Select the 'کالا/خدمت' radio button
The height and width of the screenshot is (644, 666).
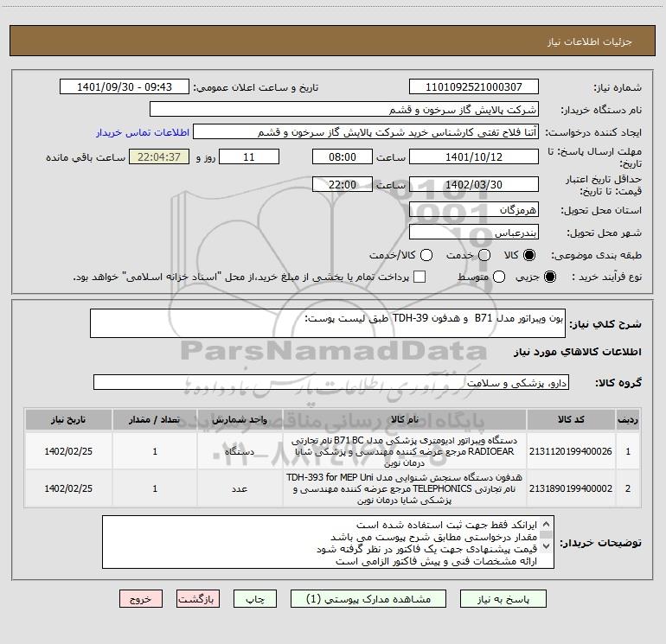coord(426,255)
